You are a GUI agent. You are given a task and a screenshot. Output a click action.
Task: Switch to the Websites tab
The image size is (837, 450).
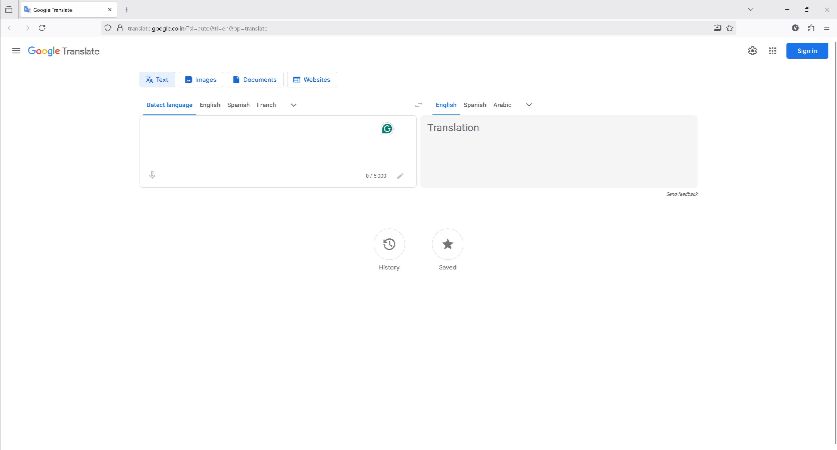point(312,80)
